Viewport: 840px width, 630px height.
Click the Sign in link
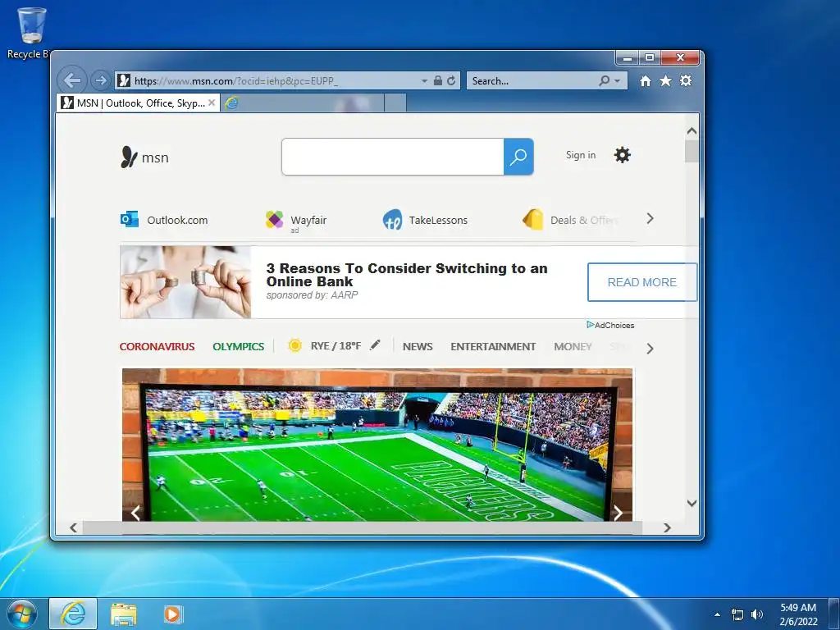coord(581,155)
